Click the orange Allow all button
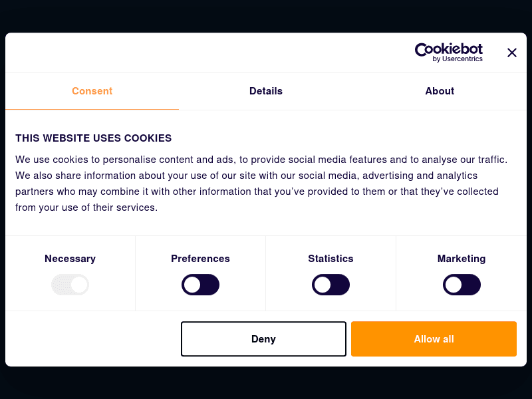532x399 pixels. (x=434, y=339)
